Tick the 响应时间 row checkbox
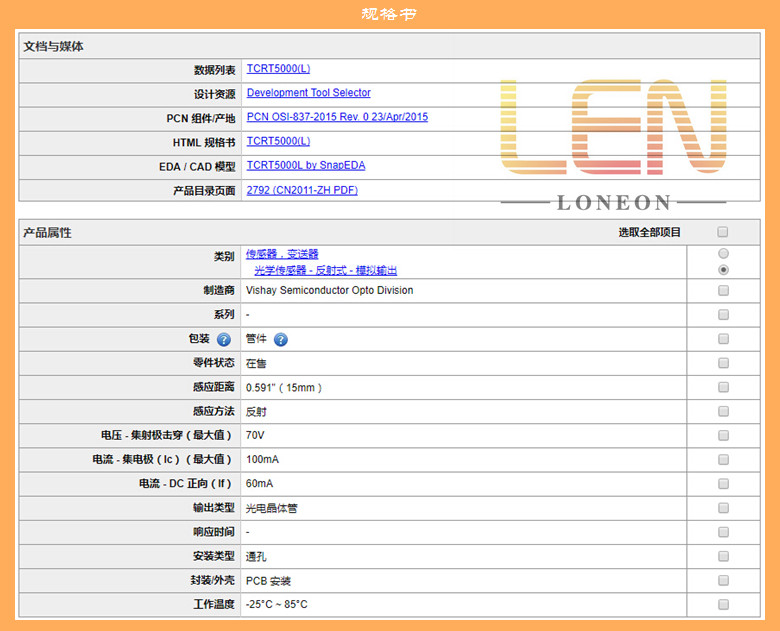 723,532
